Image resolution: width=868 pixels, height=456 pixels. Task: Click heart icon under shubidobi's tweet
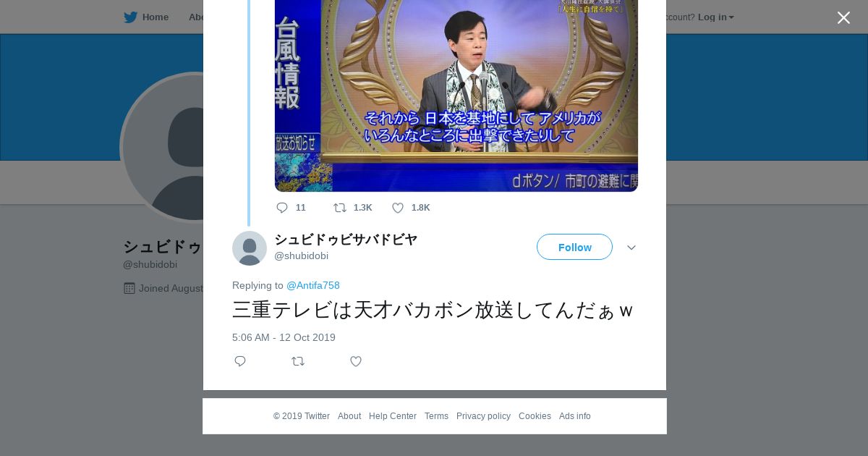356,361
